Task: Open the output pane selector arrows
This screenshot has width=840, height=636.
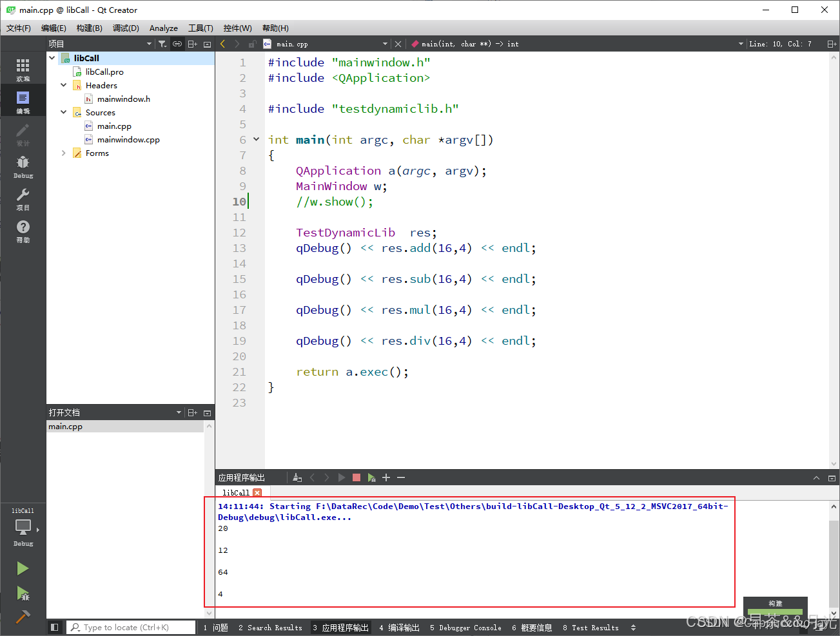Action: click(x=633, y=627)
